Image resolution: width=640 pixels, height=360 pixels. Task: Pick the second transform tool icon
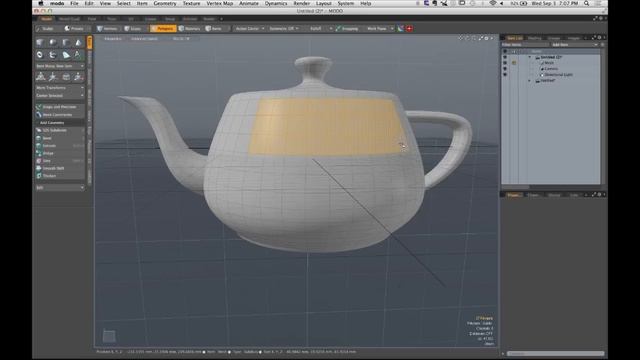(x=53, y=77)
